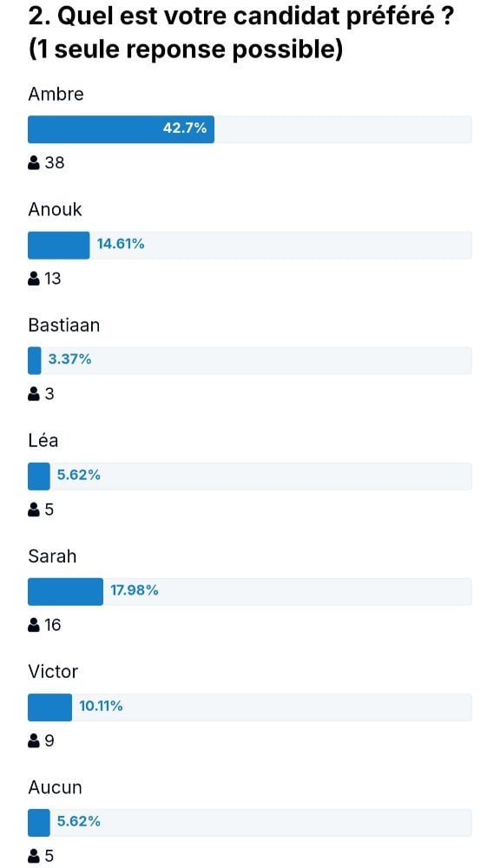
Task: Click Bastiaan's 3.37% result bar
Action: (250, 361)
